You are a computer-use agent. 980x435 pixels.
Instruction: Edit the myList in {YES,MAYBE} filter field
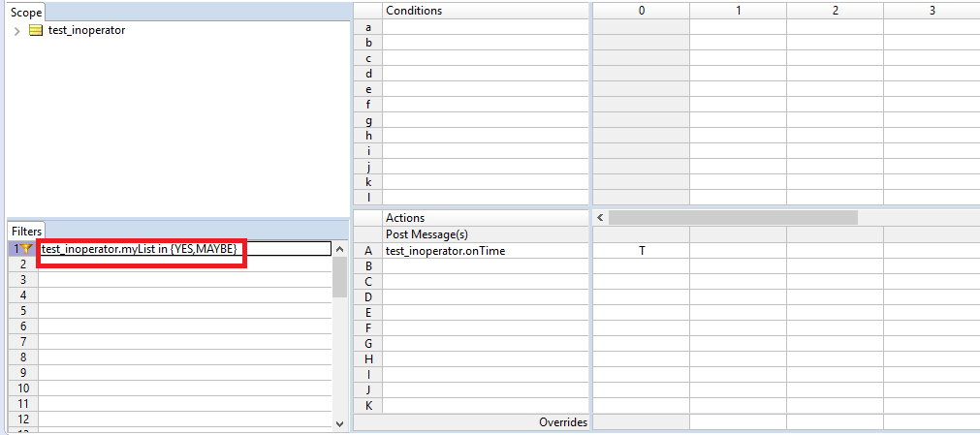click(x=185, y=249)
